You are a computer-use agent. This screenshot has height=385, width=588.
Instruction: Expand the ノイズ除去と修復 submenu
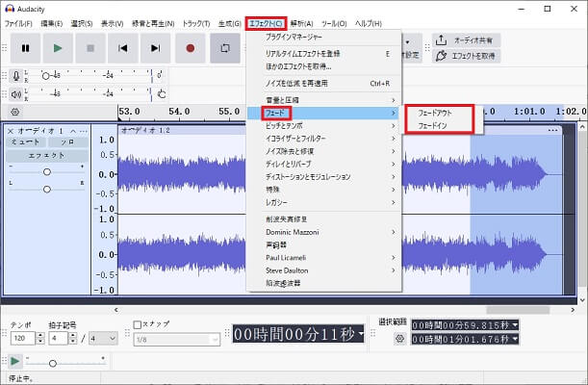pos(324,151)
